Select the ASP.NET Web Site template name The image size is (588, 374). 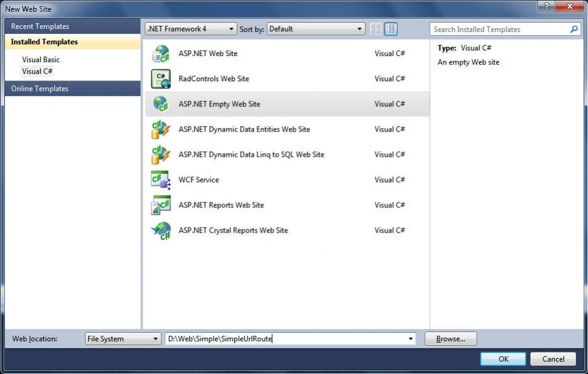(207, 54)
